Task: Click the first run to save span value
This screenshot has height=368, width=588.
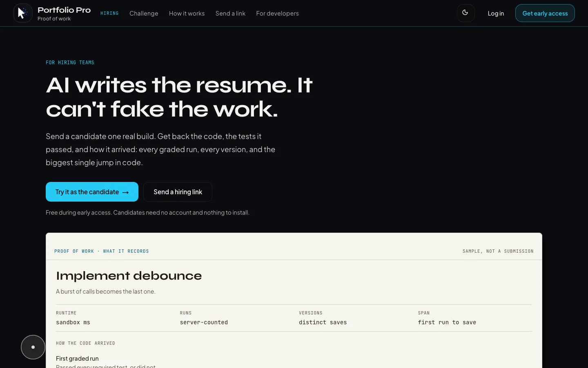Action: (x=447, y=323)
